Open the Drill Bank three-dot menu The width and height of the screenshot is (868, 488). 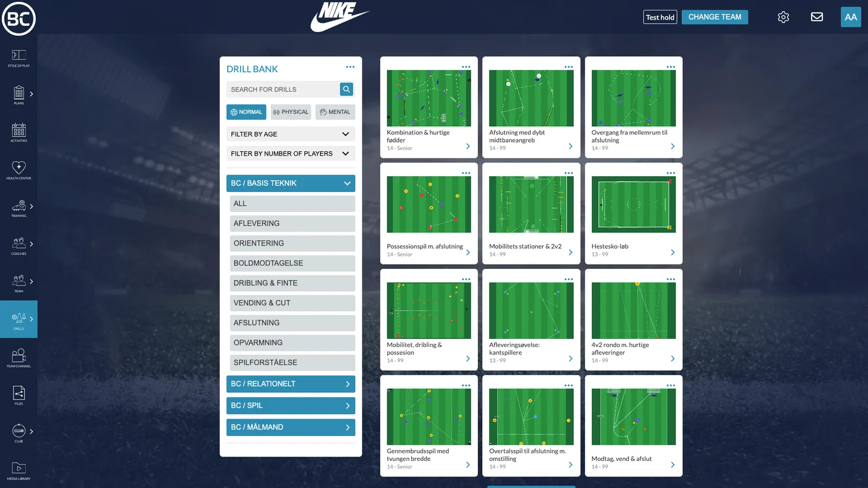(350, 67)
